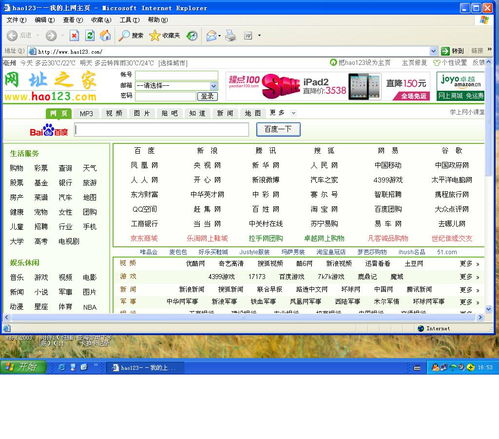The image size is (499, 439).
Task: Open the 查看 menu
Action: (73, 20)
